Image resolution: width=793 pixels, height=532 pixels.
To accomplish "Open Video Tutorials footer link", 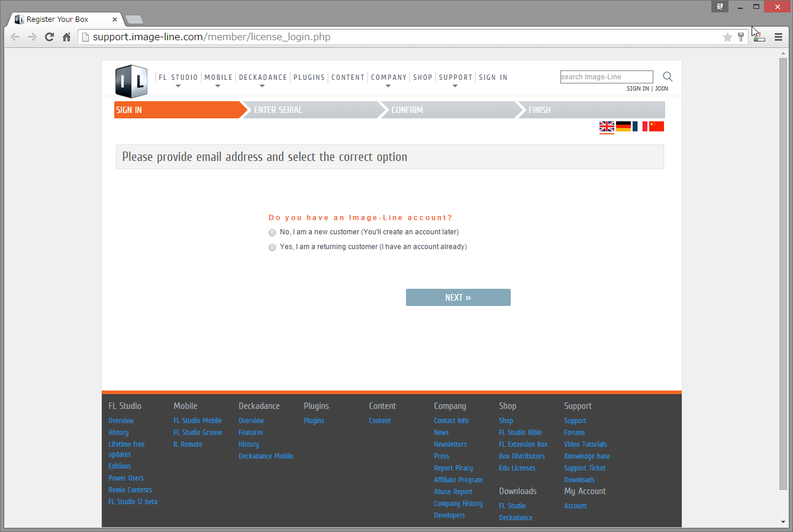I will 585,444.
